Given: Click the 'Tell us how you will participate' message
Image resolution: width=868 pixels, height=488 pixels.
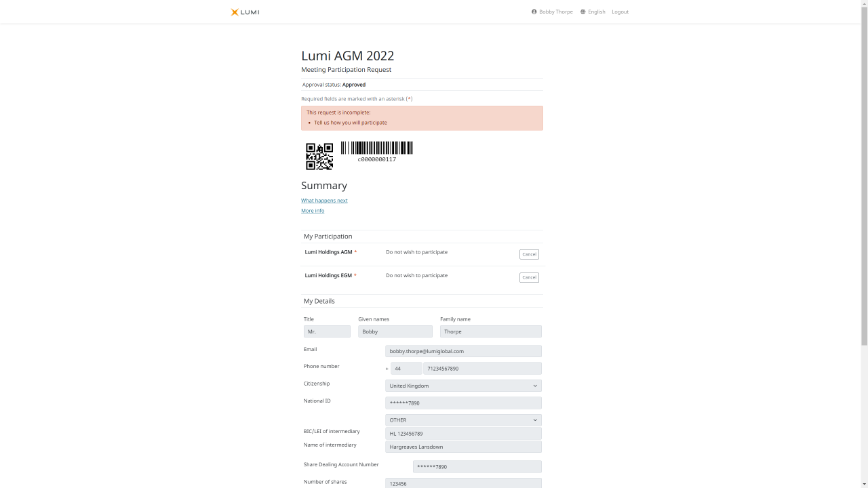Looking at the screenshot, I should pyautogui.click(x=351, y=123).
